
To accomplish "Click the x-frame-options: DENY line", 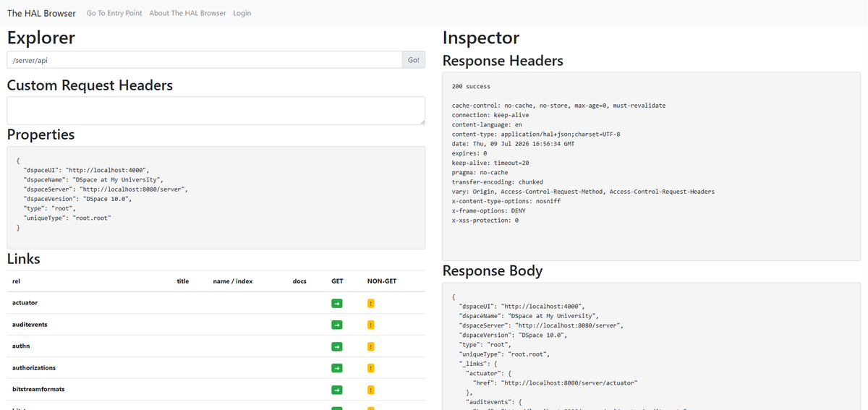I will point(489,210).
